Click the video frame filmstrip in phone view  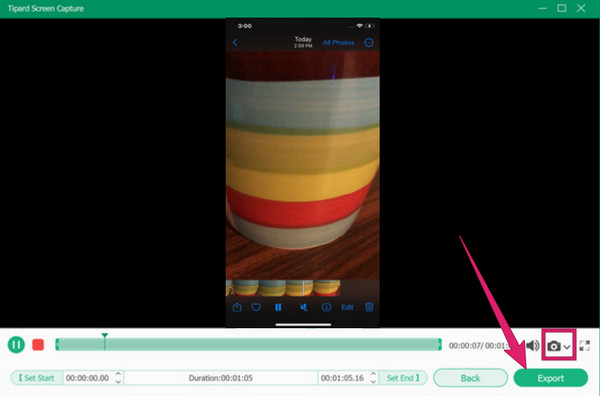coord(283,288)
